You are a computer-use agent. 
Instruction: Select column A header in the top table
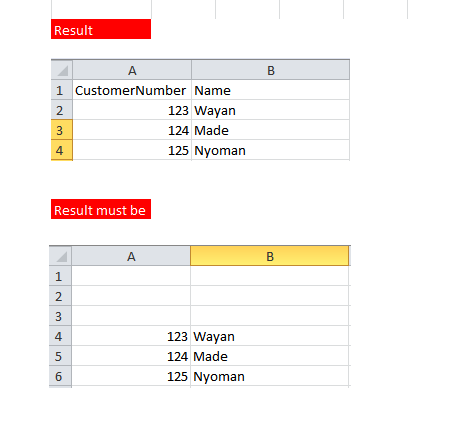pyautogui.click(x=132, y=70)
